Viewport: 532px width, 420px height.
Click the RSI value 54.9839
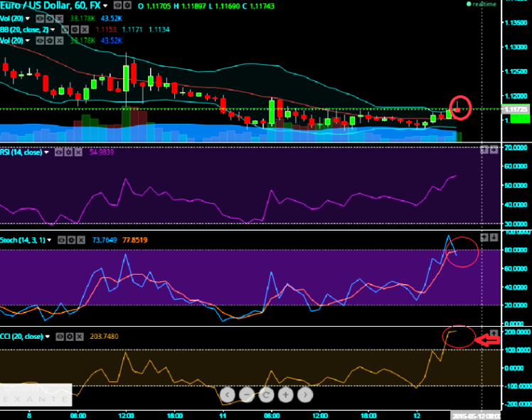click(102, 152)
